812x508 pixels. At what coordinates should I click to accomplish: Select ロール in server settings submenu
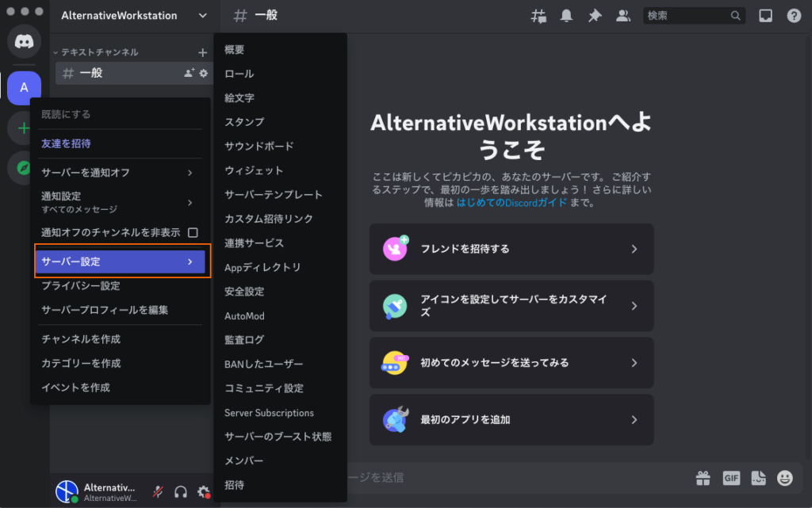coord(239,74)
